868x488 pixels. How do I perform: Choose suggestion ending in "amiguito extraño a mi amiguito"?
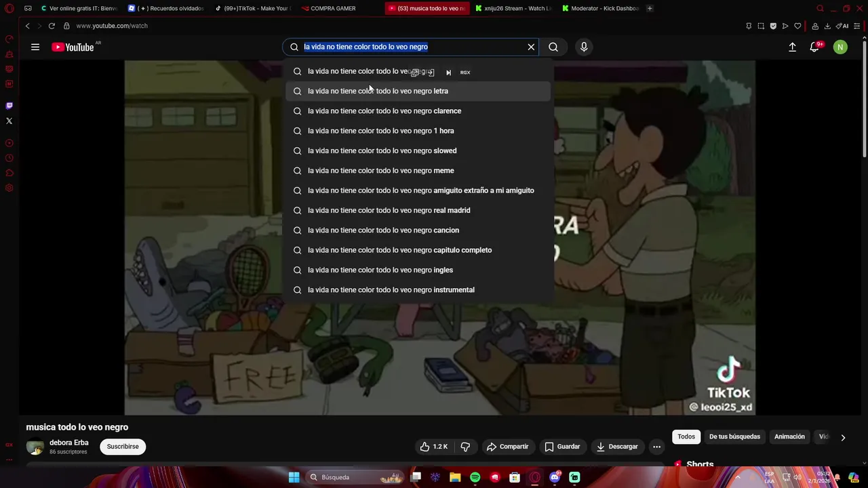(x=418, y=190)
